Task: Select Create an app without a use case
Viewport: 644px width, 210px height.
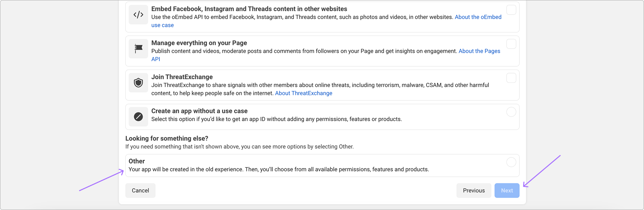Action: [511, 112]
